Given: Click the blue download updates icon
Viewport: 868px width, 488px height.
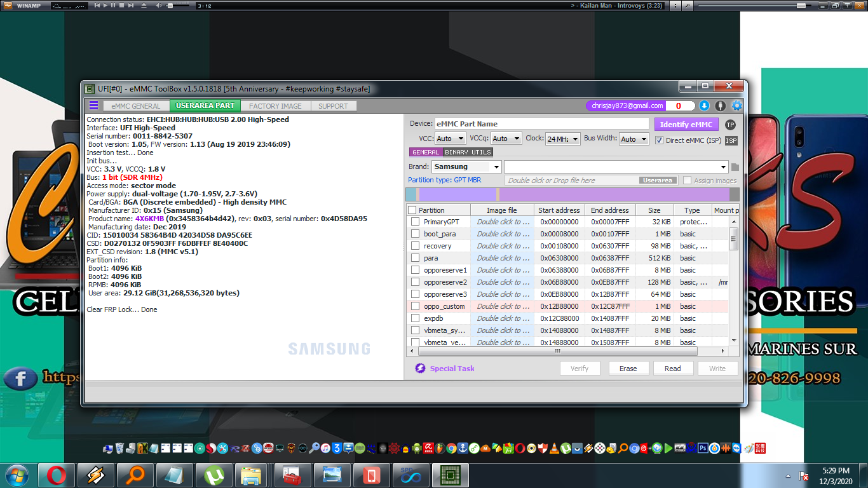Looking at the screenshot, I should (704, 106).
